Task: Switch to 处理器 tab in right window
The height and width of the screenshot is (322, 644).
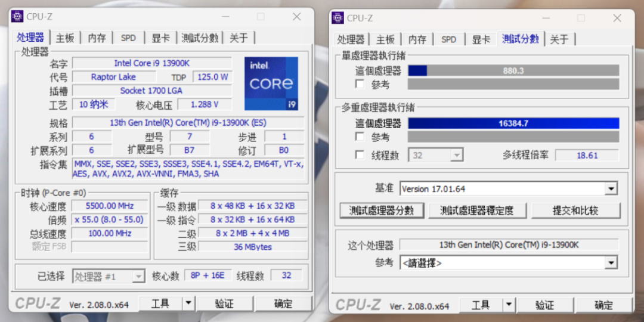Action: 351,40
